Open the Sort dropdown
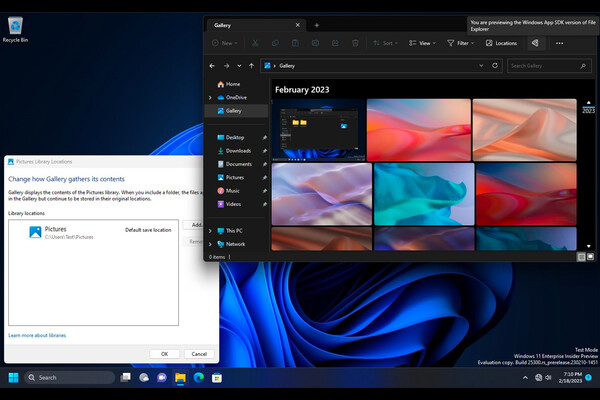The width and height of the screenshot is (600, 400). [x=386, y=43]
